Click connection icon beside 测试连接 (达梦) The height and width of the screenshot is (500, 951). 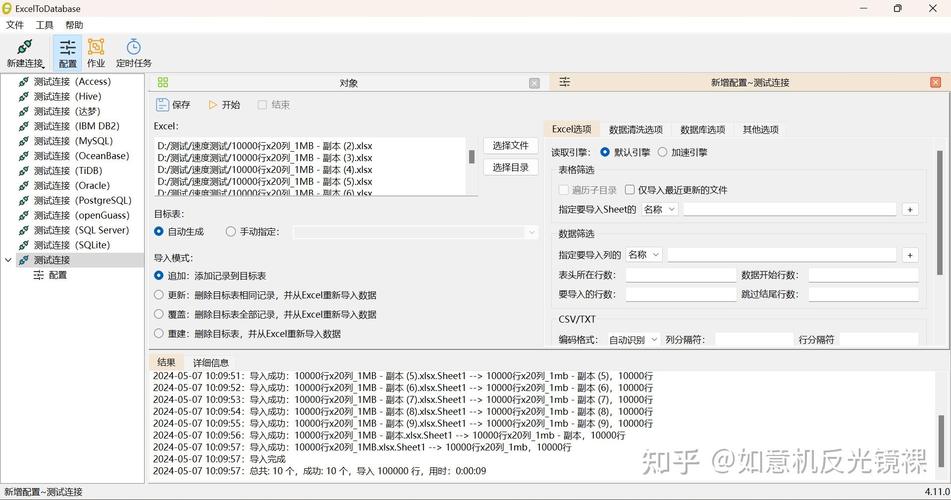[24, 111]
